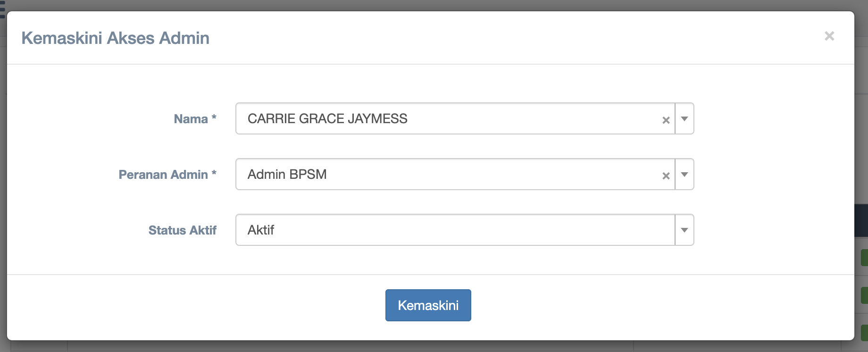Close the Kemaskini Akses Admin dialog

[829, 36]
